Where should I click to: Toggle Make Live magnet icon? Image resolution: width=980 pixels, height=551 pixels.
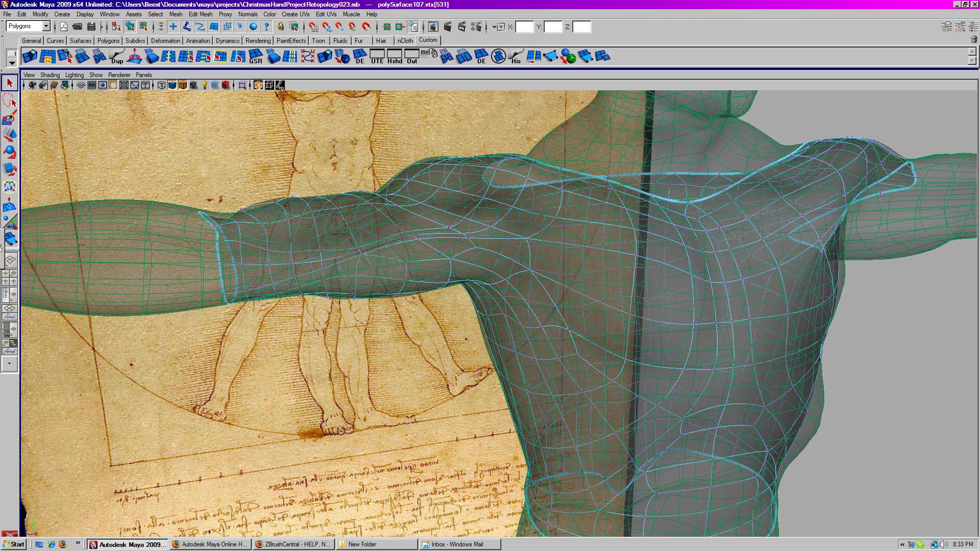(366, 27)
